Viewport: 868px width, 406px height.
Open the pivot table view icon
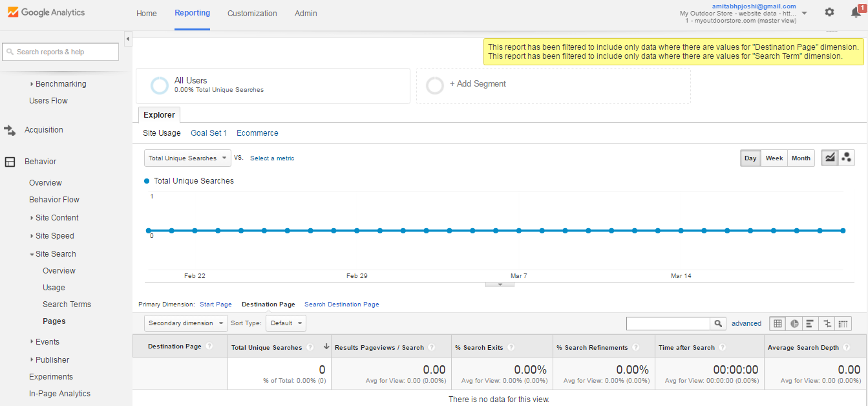[x=843, y=323]
